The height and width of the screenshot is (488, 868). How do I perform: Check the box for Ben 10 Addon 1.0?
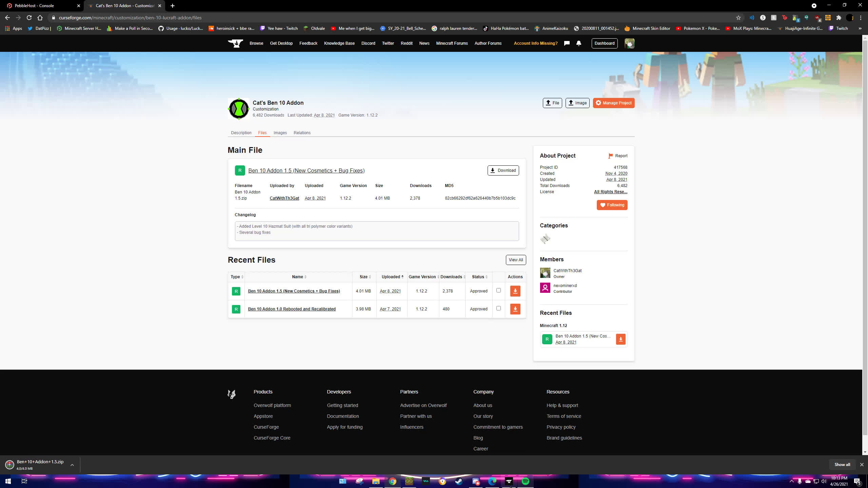point(498,308)
